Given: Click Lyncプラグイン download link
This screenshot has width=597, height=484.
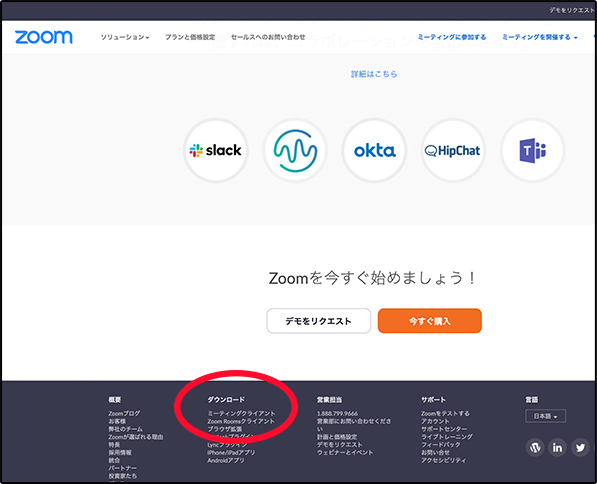Looking at the screenshot, I should (x=227, y=445).
